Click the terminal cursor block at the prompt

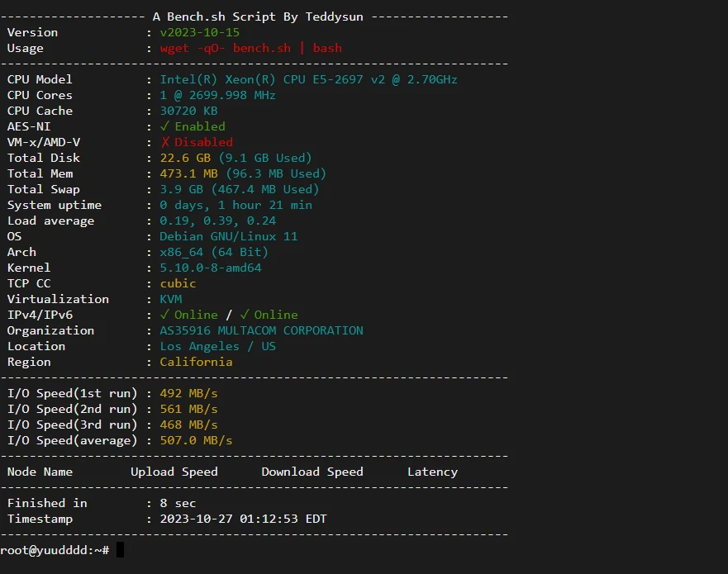pyautogui.click(x=120, y=550)
